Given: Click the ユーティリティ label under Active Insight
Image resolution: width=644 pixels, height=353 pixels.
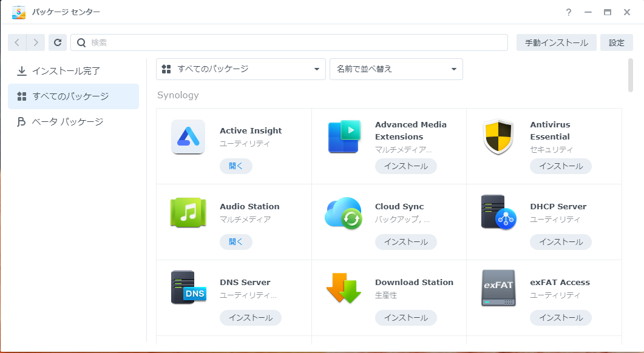Looking at the screenshot, I should (245, 143).
